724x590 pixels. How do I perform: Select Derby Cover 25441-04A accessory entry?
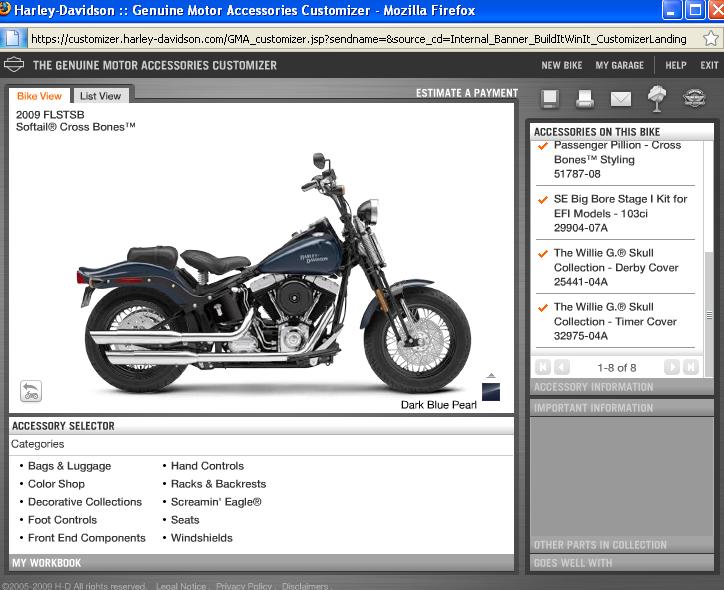click(615, 267)
